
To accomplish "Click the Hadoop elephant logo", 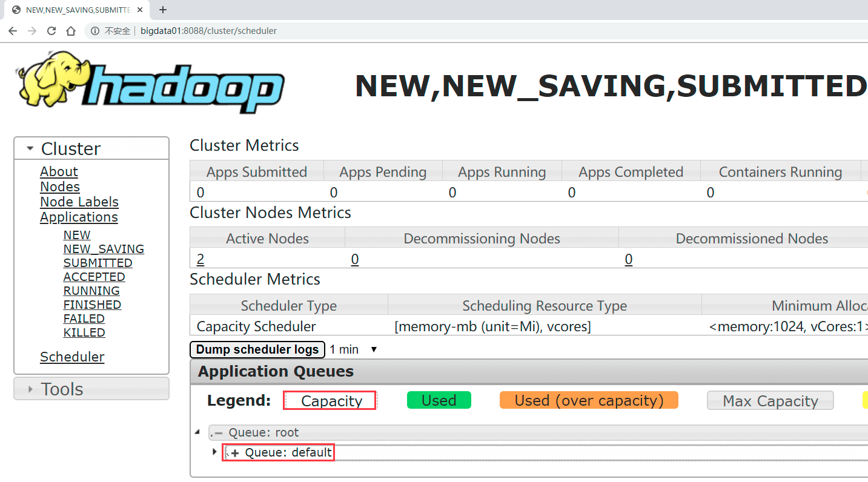I will tap(150, 83).
